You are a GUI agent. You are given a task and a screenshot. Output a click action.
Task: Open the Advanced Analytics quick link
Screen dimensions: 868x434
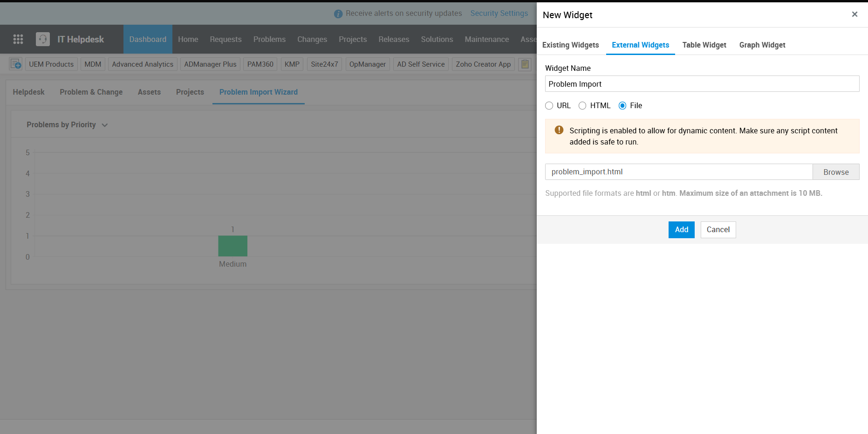pyautogui.click(x=143, y=64)
